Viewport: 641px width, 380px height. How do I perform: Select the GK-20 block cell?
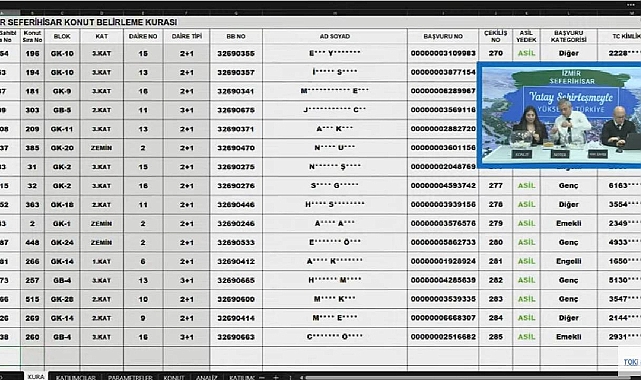[x=62, y=148]
